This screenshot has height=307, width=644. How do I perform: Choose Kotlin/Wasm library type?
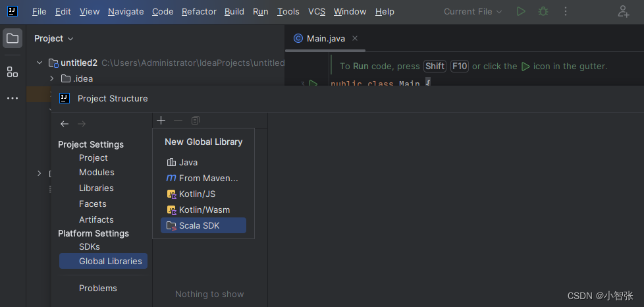tap(203, 209)
